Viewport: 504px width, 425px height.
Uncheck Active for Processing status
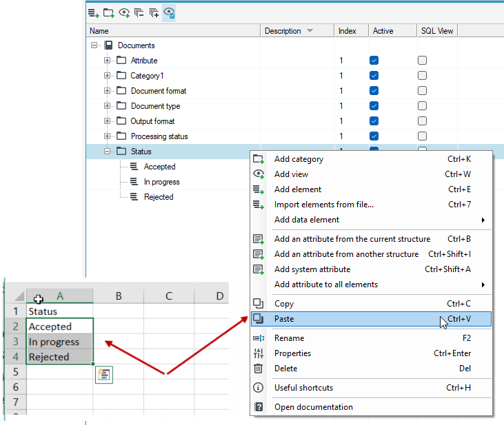[374, 136]
